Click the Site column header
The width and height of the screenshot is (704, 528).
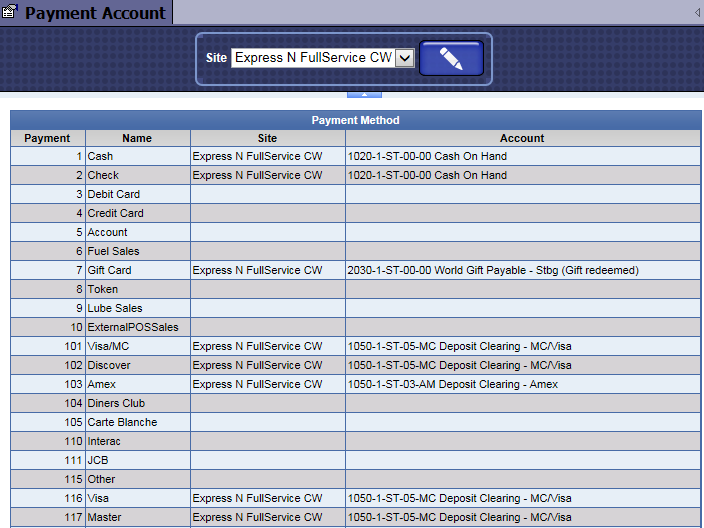click(267, 138)
